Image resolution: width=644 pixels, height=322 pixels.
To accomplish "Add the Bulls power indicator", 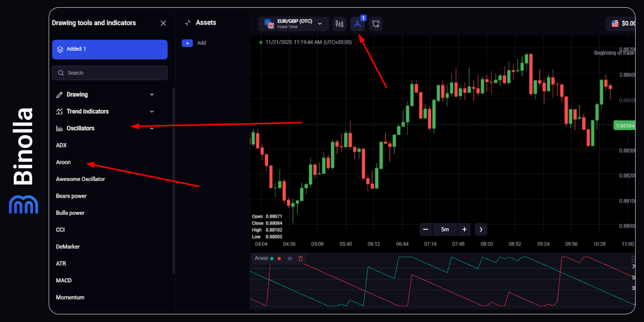I will click(70, 213).
